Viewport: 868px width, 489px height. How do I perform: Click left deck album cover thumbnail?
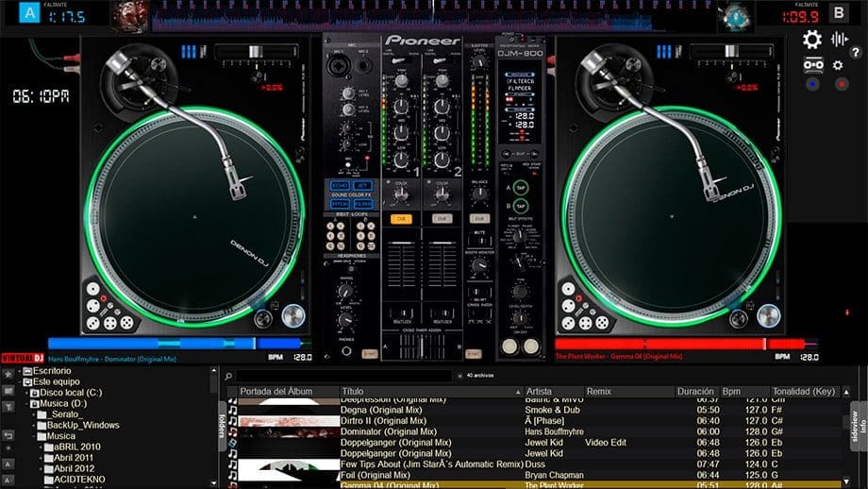coord(130,15)
